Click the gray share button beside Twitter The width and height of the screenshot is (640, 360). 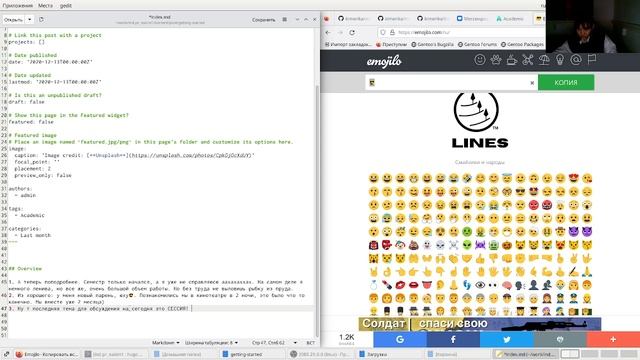pyautogui.click(x=560, y=339)
